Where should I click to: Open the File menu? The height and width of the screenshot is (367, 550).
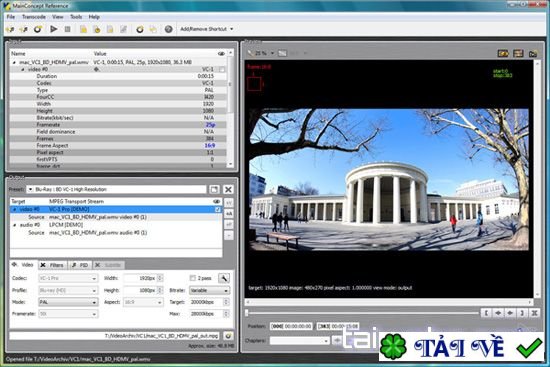[x=11, y=17]
